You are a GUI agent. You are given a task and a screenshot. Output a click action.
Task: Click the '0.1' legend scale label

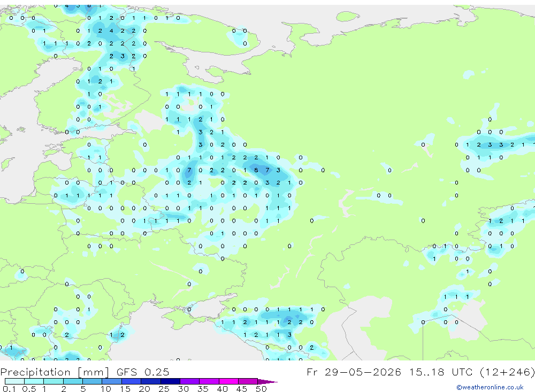point(10,389)
